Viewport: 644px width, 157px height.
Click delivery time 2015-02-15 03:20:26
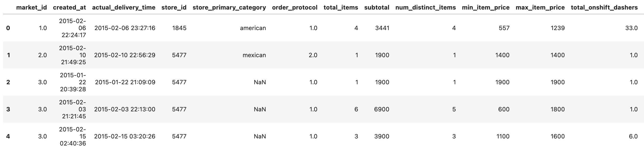pyautogui.click(x=125, y=136)
